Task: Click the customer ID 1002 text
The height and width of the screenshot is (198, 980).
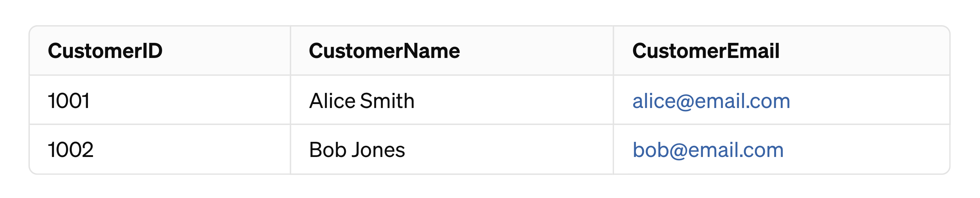Action: (70, 150)
